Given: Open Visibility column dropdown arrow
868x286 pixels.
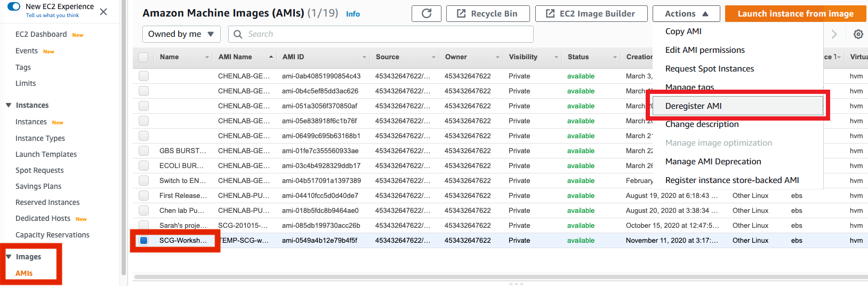Looking at the screenshot, I should point(556,57).
